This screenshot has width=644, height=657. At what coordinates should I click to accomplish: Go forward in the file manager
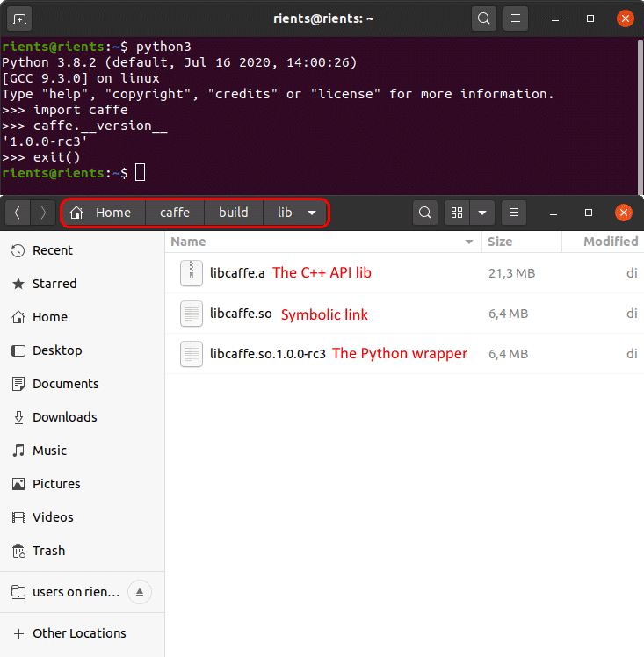(x=43, y=213)
